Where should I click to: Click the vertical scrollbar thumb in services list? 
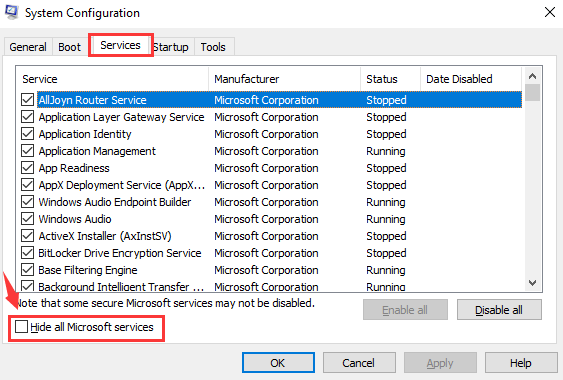[x=532, y=93]
